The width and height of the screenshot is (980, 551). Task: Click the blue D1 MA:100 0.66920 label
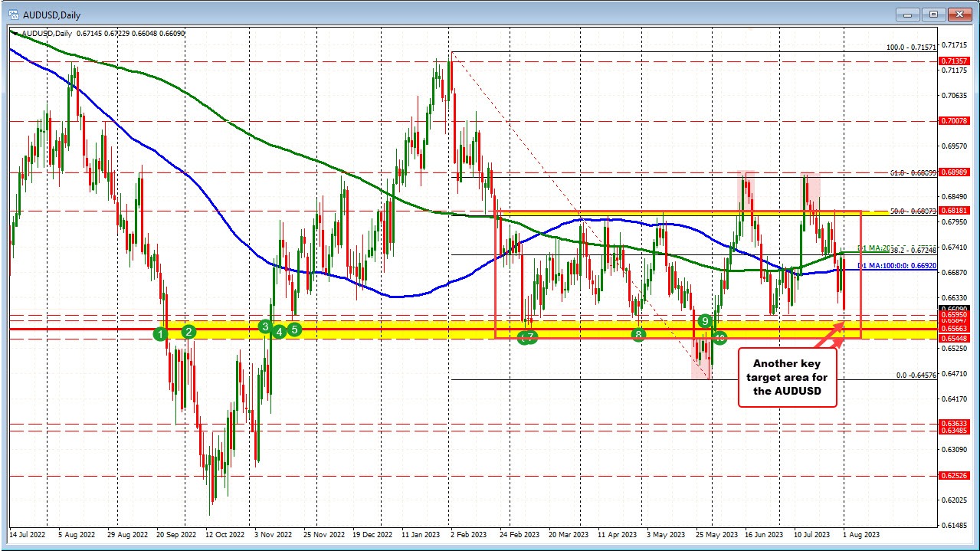[896, 266]
